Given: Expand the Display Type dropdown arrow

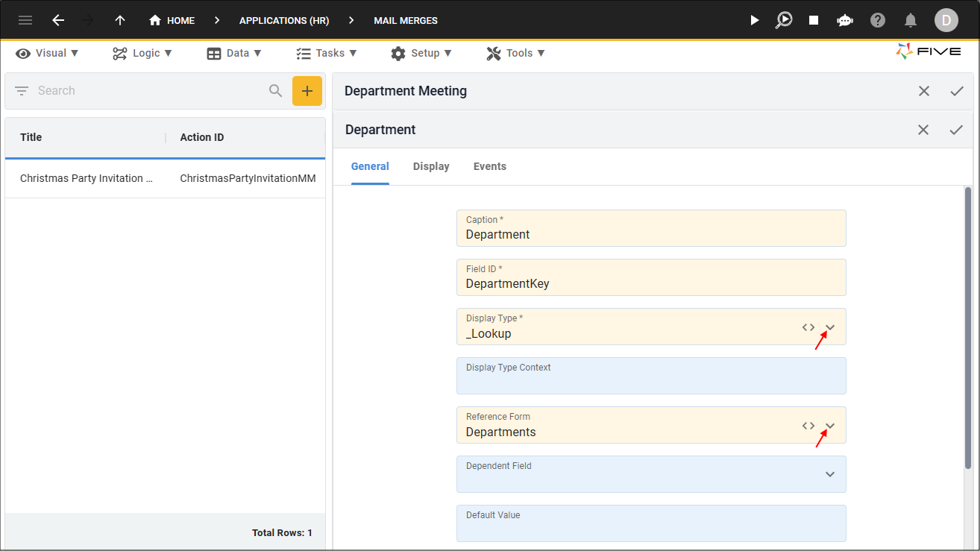Looking at the screenshot, I should coord(830,327).
